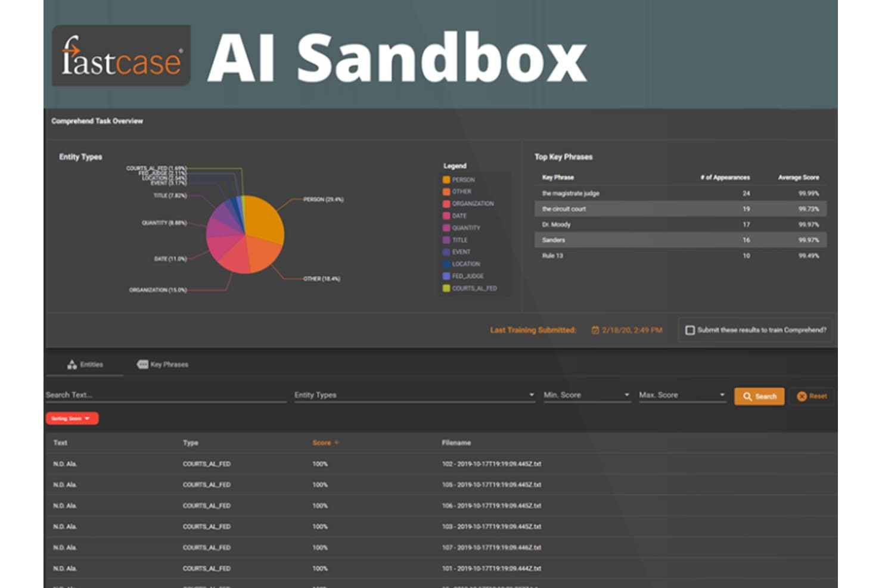Click the OTHER legend swatch
Image resolution: width=882 pixels, height=588 pixels.
[x=446, y=191]
